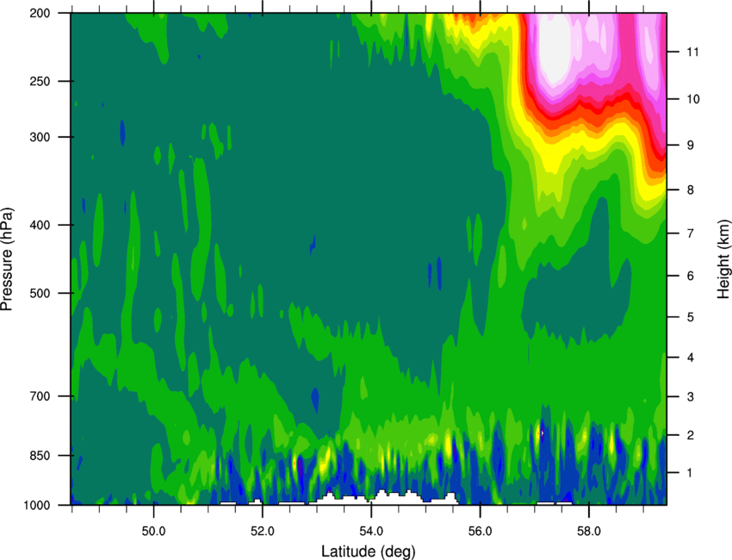
Task: Pick the 3 km height label
Action: pos(691,396)
